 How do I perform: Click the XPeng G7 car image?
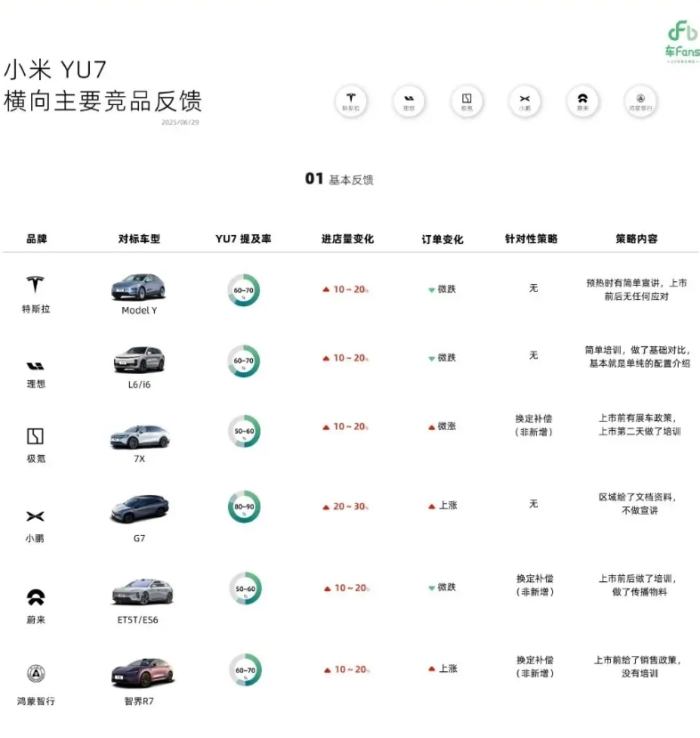pyautogui.click(x=139, y=509)
